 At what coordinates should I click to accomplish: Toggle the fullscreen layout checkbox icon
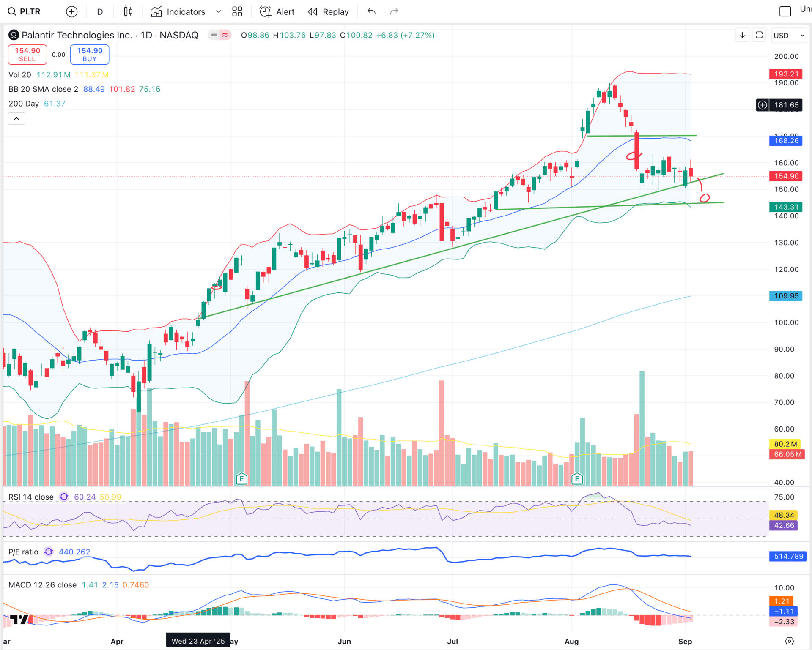(785, 12)
